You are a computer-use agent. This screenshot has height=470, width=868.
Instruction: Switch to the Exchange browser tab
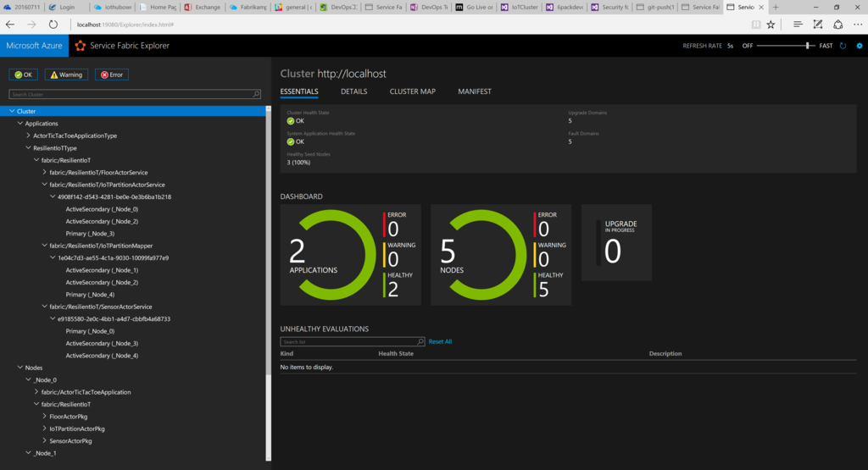202,7
